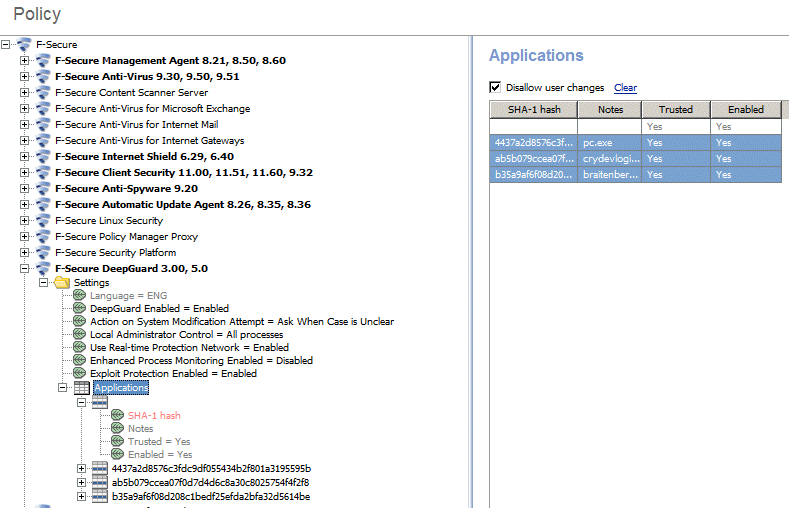
Task: Click the empty SHA-1 hash cell in first row
Action: [533, 127]
